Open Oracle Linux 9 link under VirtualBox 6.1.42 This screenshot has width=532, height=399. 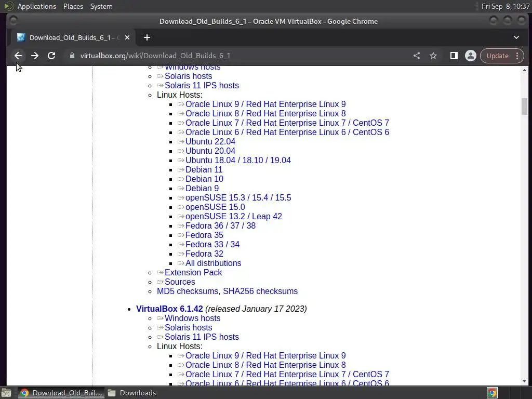(x=265, y=355)
